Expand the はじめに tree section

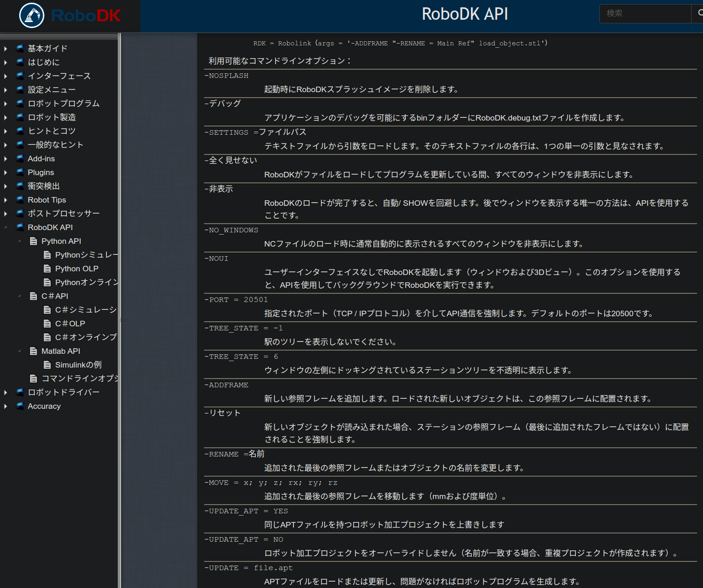[x=6, y=62]
